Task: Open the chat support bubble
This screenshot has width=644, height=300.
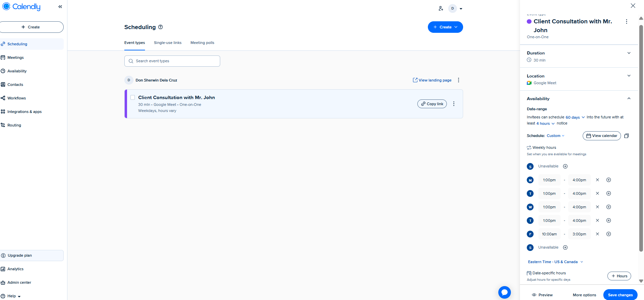Action: [504, 292]
